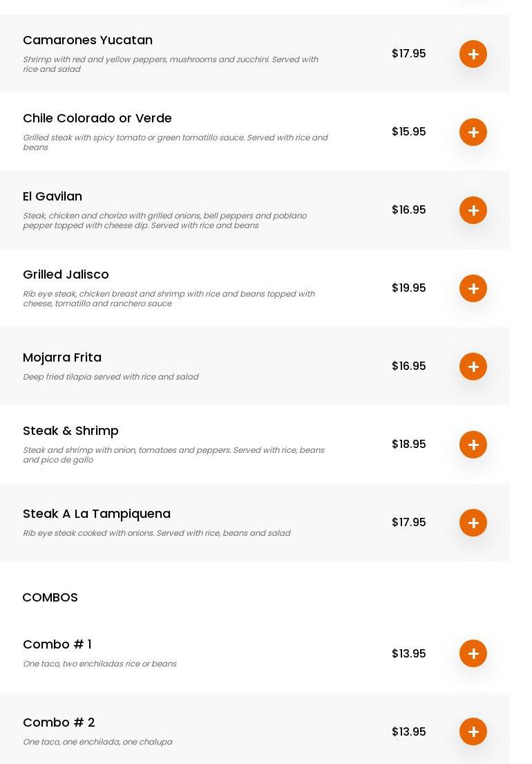This screenshot has height=764, width=532.
Task: Add Camarones Yucatan to the order
Action: pyautogui.click(x=473, y=54)
